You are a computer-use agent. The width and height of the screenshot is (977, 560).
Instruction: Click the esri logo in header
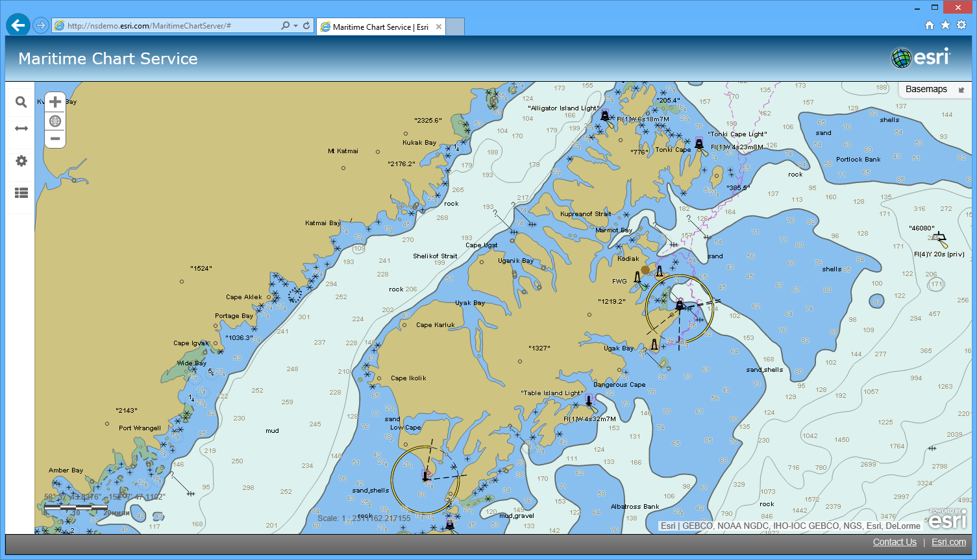pos(921,58)
